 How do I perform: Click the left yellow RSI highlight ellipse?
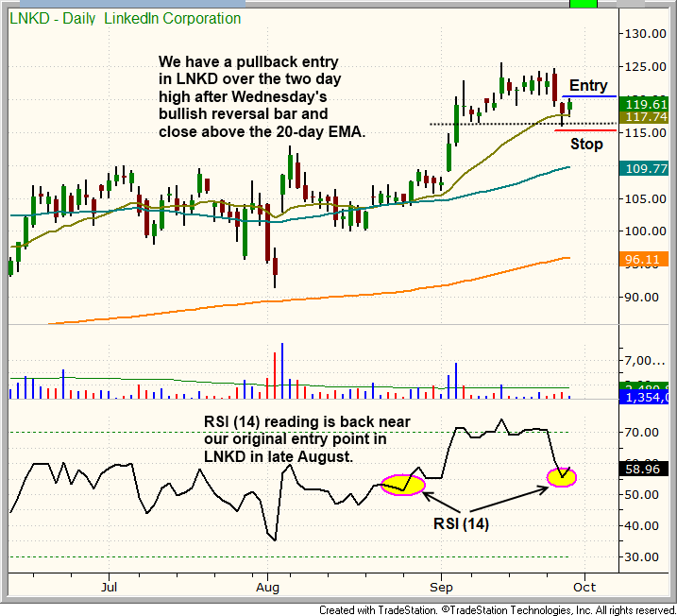click(x=403, y=484)
